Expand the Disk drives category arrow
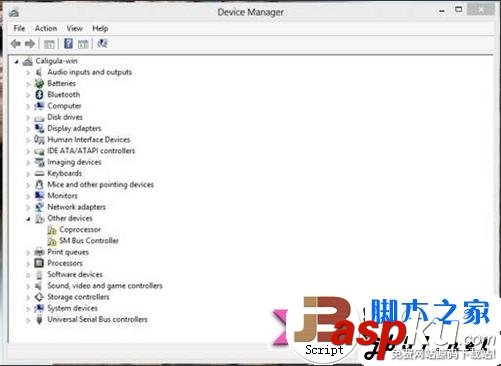Viewport: 501px width, 366px height. point(28,118)
